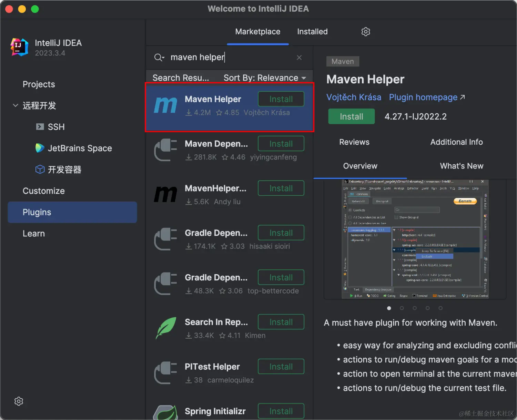Click the plug icon for top-bettercode's plugin

[x=165, y=284]
